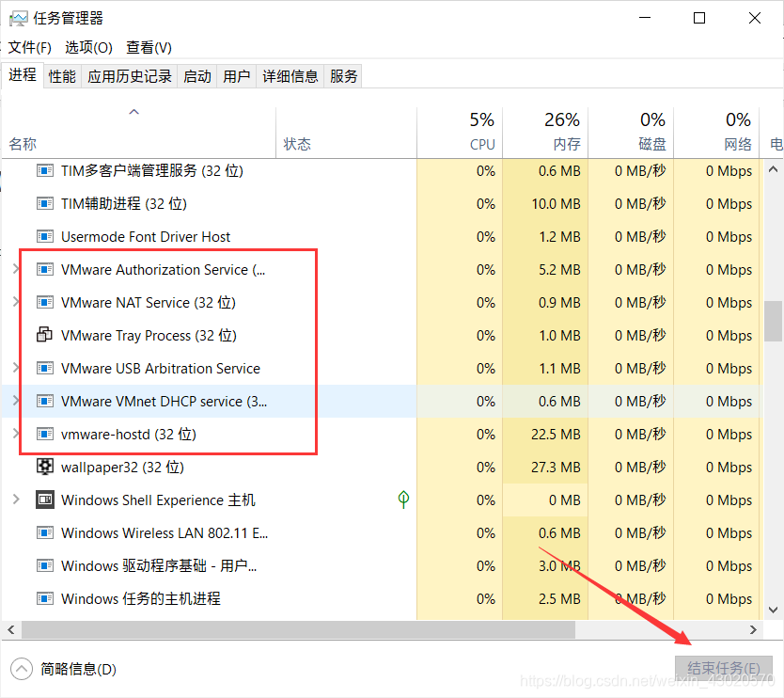Viewport: 784px width, 698px height.
Task: Switch to the 用户 tab
Action: pos(237,76)
